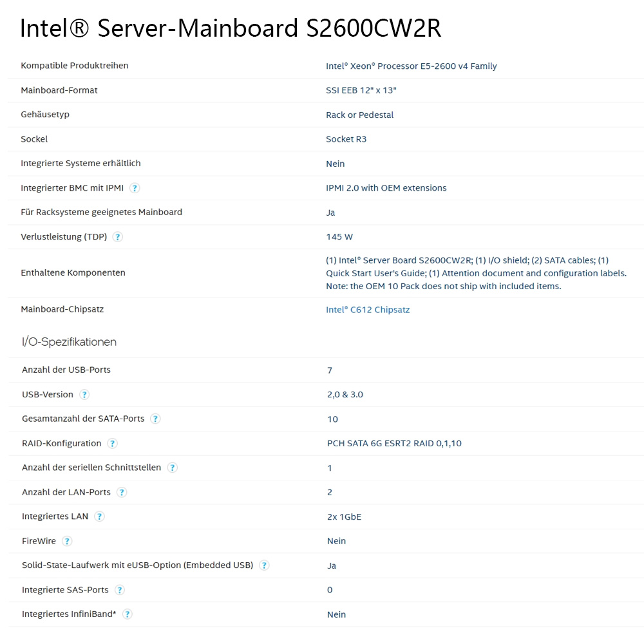Select the PCH SATA 6G ESRT2 RAID value
The image size is (644, 644).
click(394, 444)
